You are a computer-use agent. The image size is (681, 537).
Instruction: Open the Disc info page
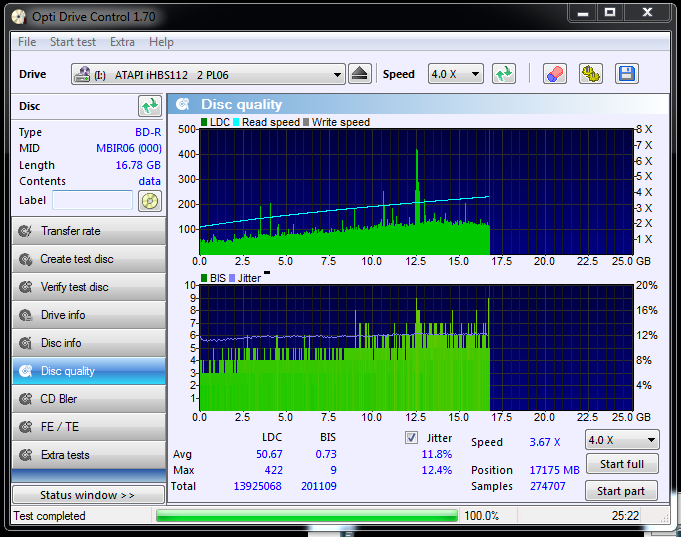pyautogui.click(x=89, y=343)
